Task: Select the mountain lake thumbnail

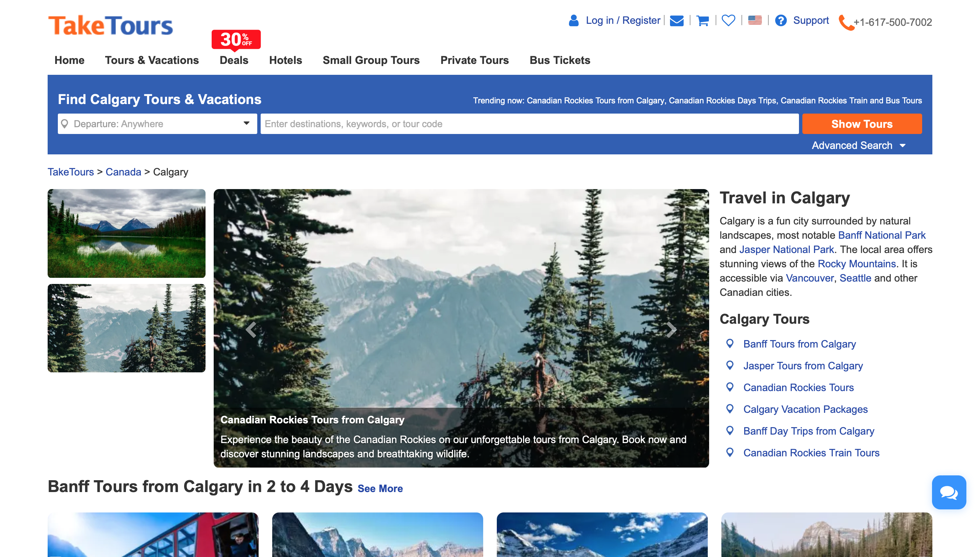Action: tap(126, 233)
